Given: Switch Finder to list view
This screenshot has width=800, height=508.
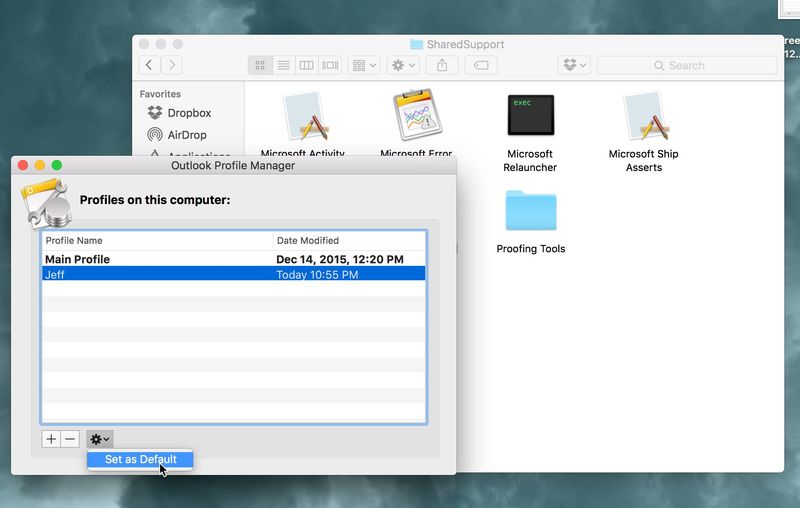Looking at the screenshot, I should point(283,65).
